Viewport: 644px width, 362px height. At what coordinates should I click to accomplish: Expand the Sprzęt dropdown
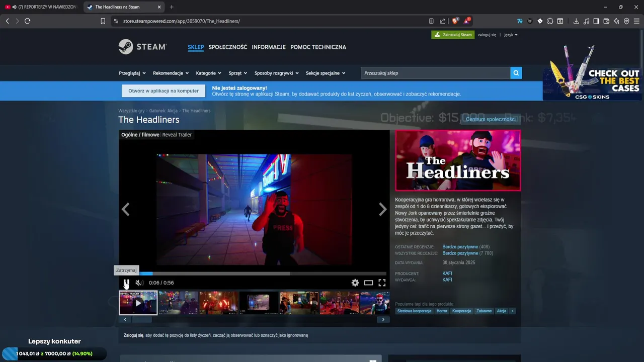[x=238, y=73]
